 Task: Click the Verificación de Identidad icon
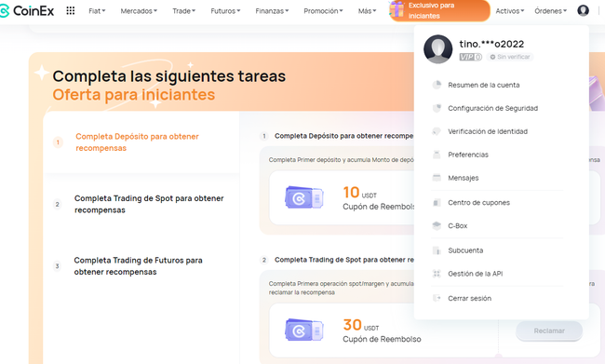pyautogui.click(x=437, y=131)
